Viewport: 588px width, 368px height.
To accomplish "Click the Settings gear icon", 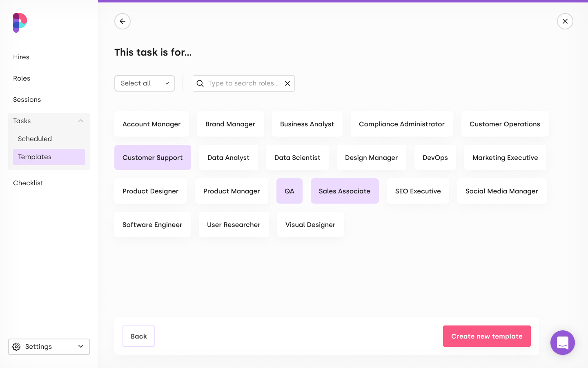I will (x=16, y=347).
